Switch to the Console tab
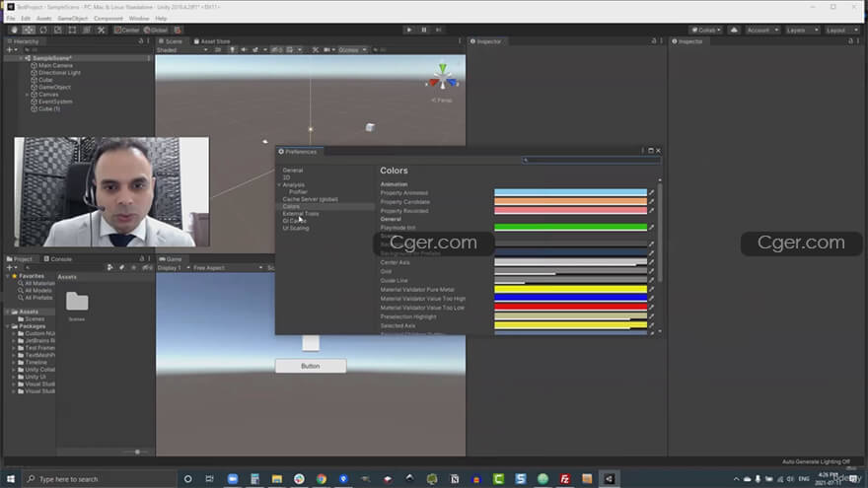The height and width of the screenshot is (488, 868). [58, 259]
